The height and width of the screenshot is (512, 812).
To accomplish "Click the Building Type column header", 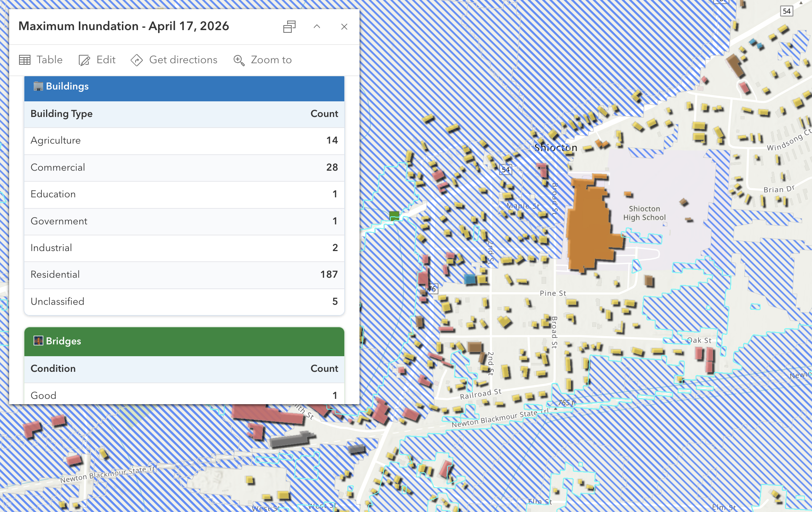I will tap(61, 114).
